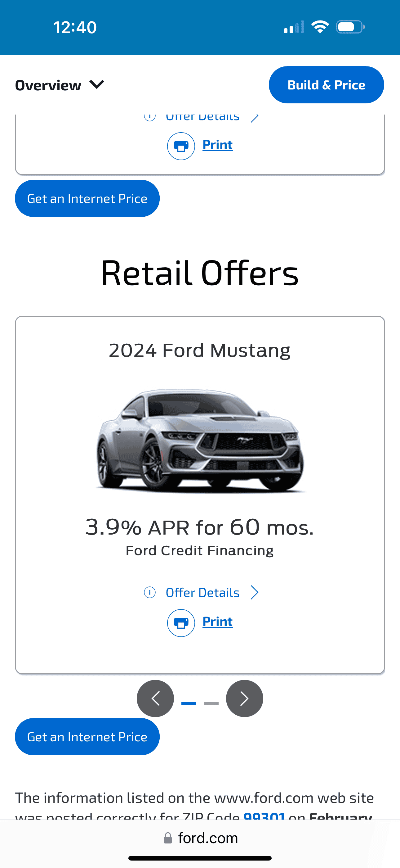This screenshot has width=400, height=868.
Task: Change the ZIP Code 99301 link
Action: click(x=264, y=816)
